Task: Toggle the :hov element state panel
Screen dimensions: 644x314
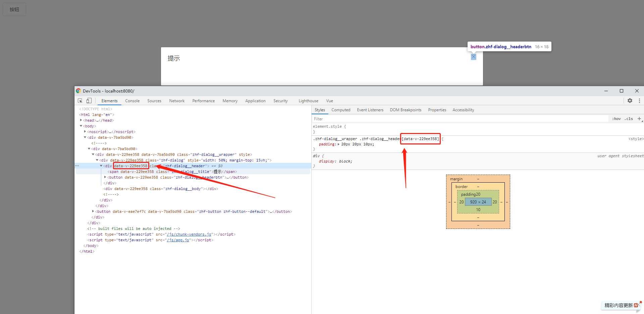Action: 616,119
